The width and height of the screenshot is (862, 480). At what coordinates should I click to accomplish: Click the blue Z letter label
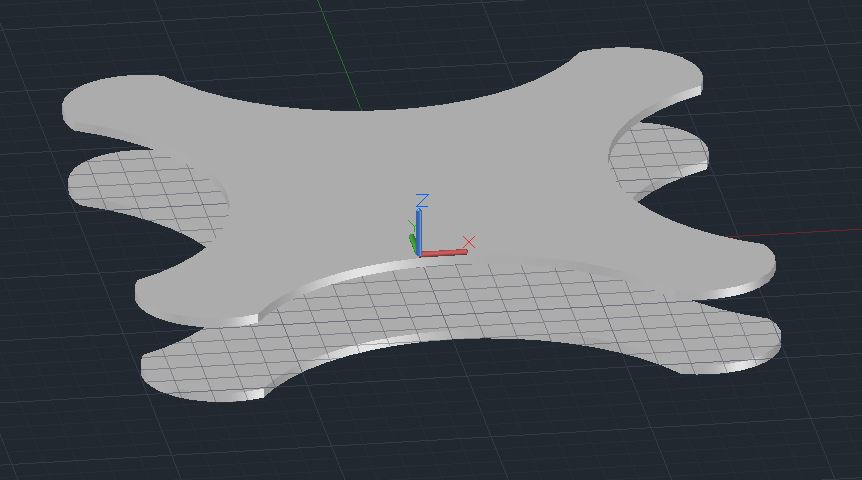[422, 200]
